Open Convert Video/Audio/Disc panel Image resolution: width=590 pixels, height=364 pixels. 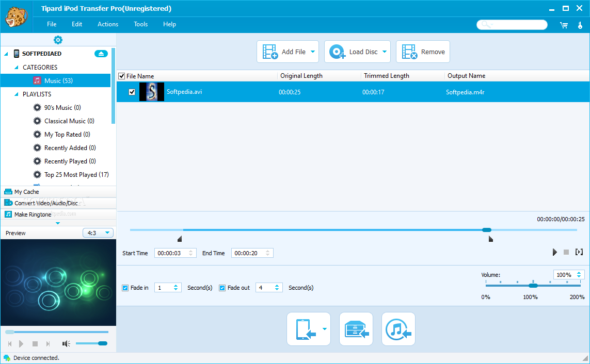58,203
